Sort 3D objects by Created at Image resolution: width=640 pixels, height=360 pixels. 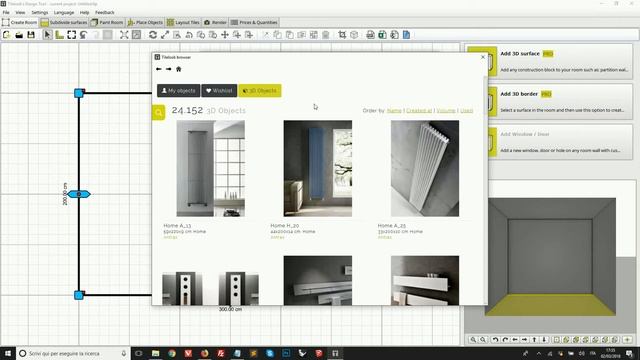click(419, 111)
